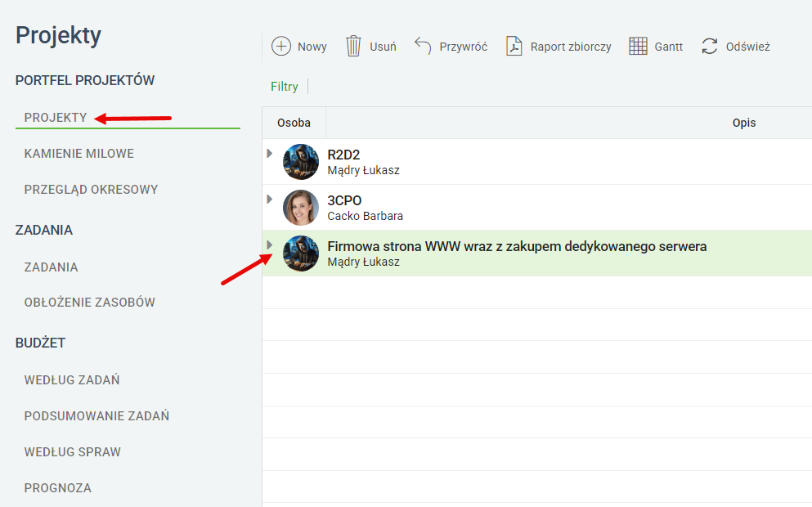The height and width of the screenshot is (507, 812).
Task: Click the Odśwież label
Action: pos(747,47)
